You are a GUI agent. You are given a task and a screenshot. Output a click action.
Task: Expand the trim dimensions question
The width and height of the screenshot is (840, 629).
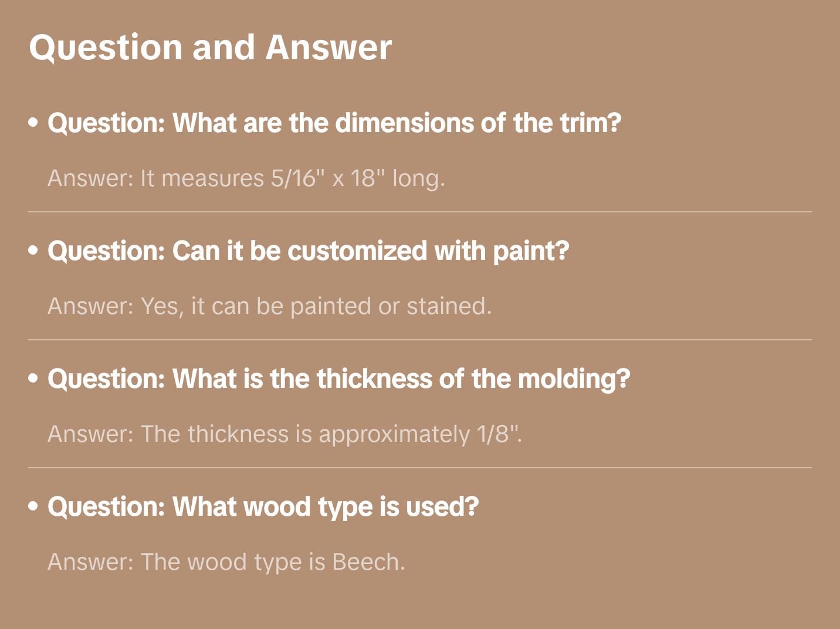tap(334, 123)
